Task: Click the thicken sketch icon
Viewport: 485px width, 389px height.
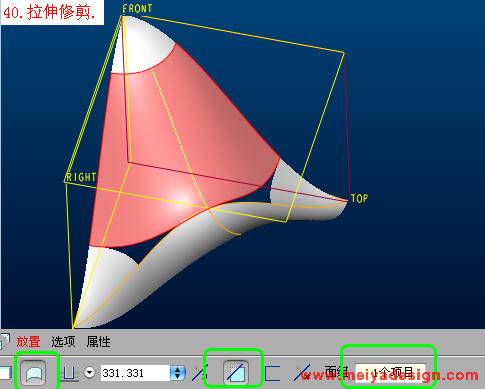Action: (x=272, y=373)
